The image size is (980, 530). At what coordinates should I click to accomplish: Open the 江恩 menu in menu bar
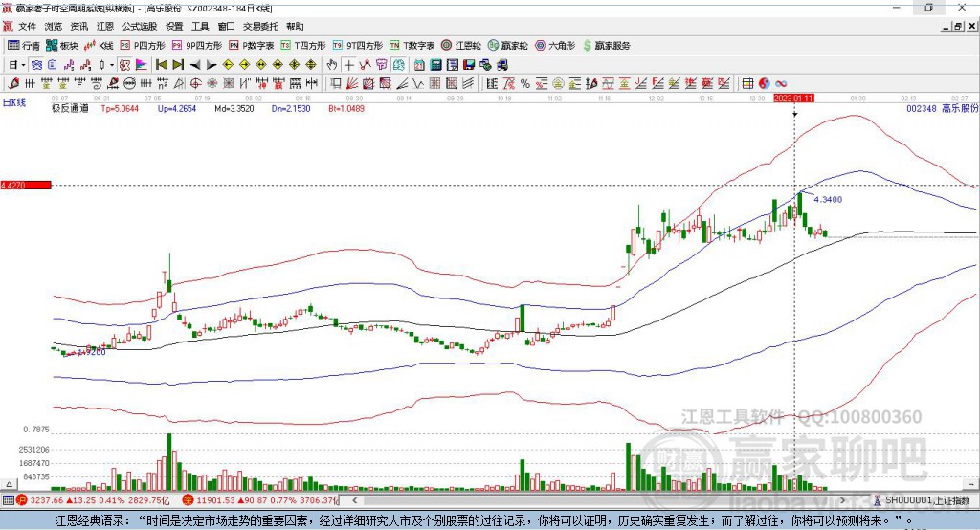[105, 27]
